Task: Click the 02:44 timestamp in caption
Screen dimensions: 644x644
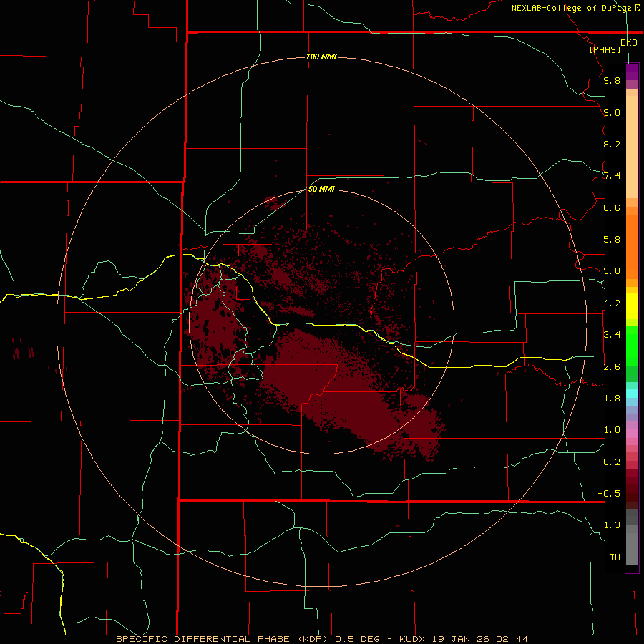Action: (512, 639)
